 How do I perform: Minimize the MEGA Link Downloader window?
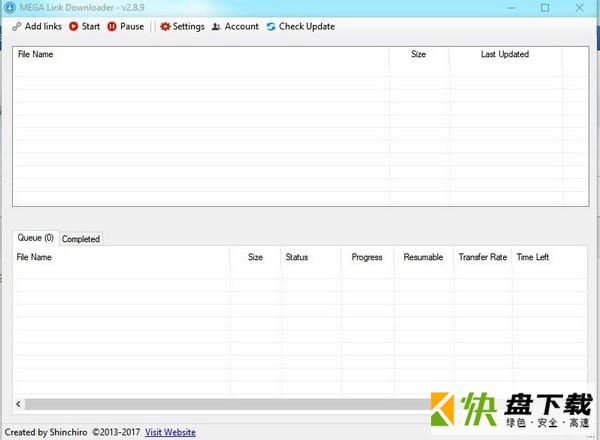pos(511,8)
